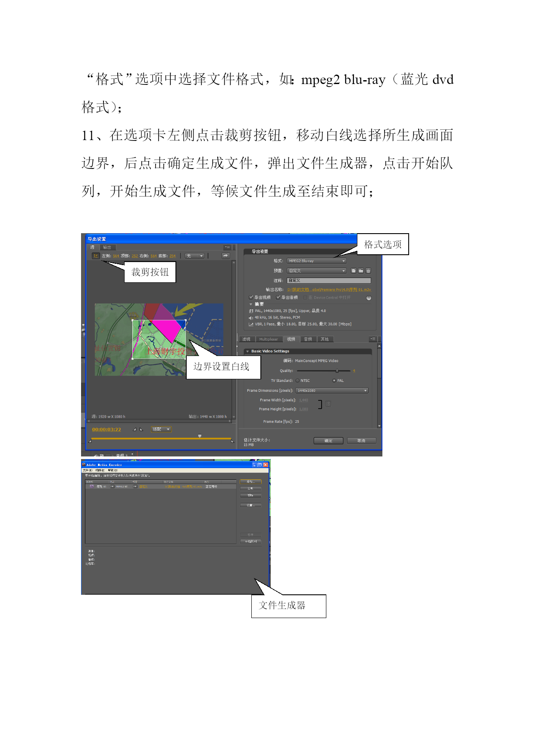Switch to the 其他 others tab
The width and height of the screenshot is (535, 756).
325,339
